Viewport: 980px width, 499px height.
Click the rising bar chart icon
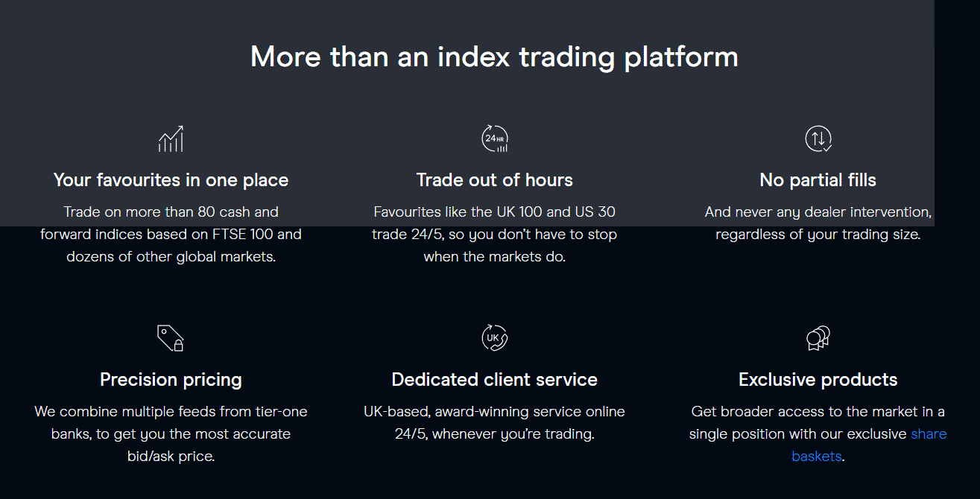(171, 139)
